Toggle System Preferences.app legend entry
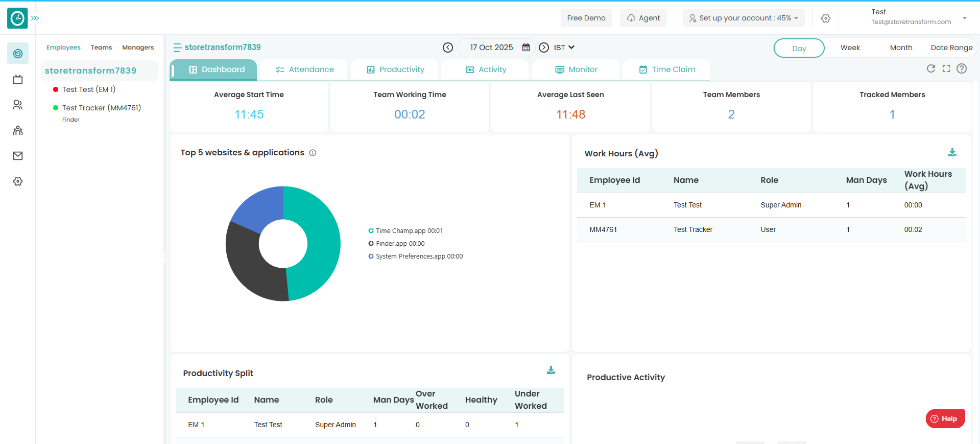The width and height of the screenshot is (980, 444). click(x=416, y=256)
